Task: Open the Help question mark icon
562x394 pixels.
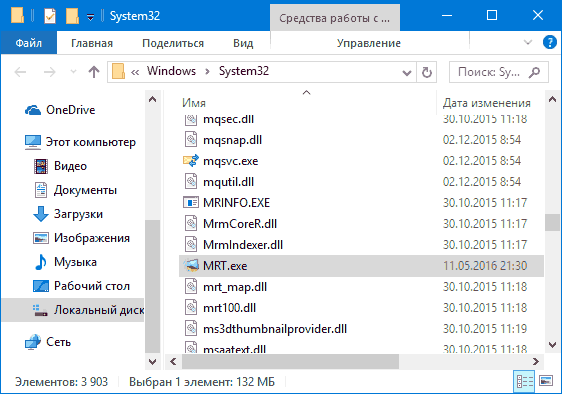Action: (549, 42)
